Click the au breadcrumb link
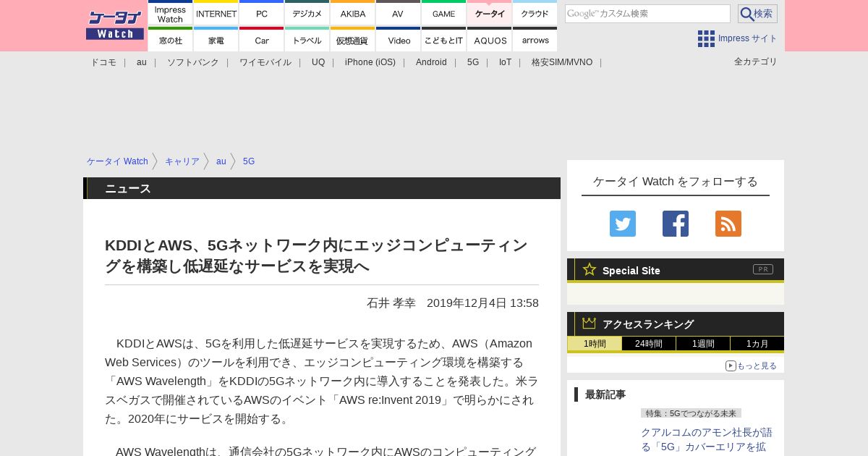The height and width of the screenshot is (456, 868). (221, 161)
